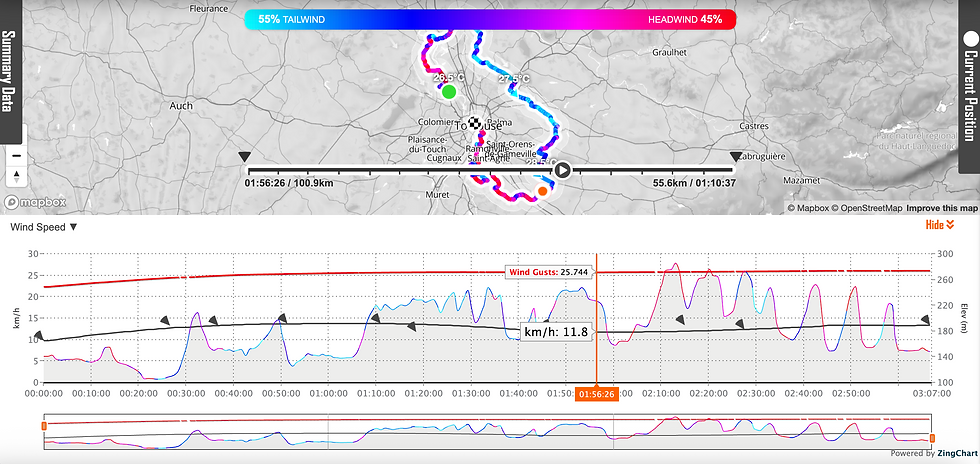Screen dimensions: 980x464
Task: Click the Improve this map link
Action: (x=942, y=208)
